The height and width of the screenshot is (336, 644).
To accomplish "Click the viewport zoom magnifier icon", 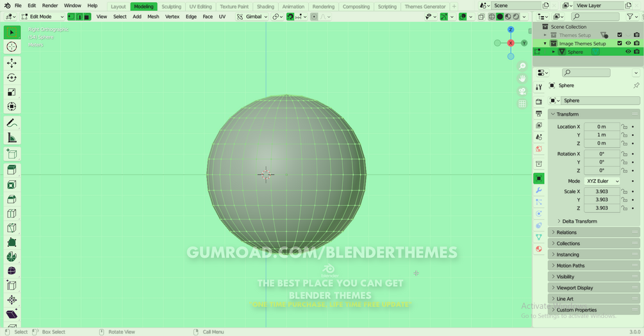I will (522, 66).
